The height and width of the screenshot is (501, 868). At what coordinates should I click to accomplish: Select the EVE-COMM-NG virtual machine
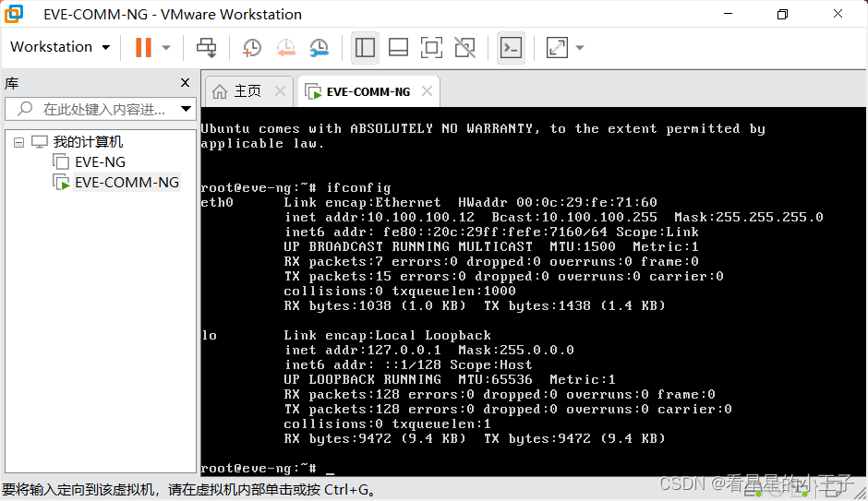point(127,183)
